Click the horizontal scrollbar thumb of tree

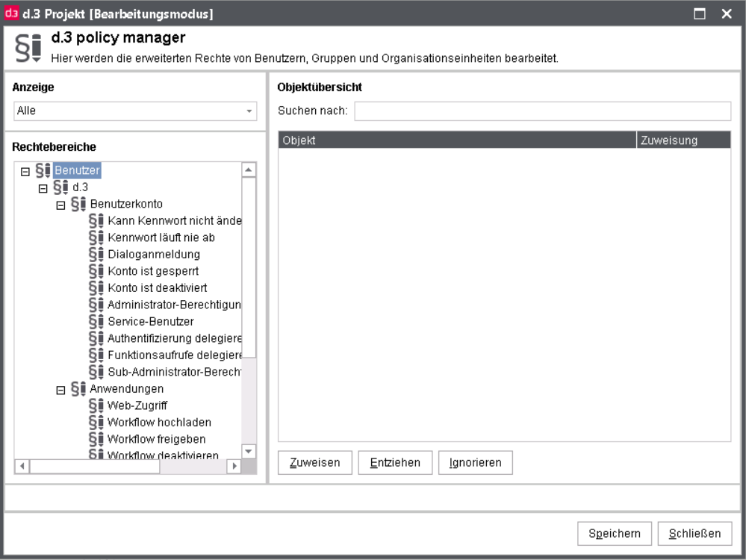(x=95, y=466)
